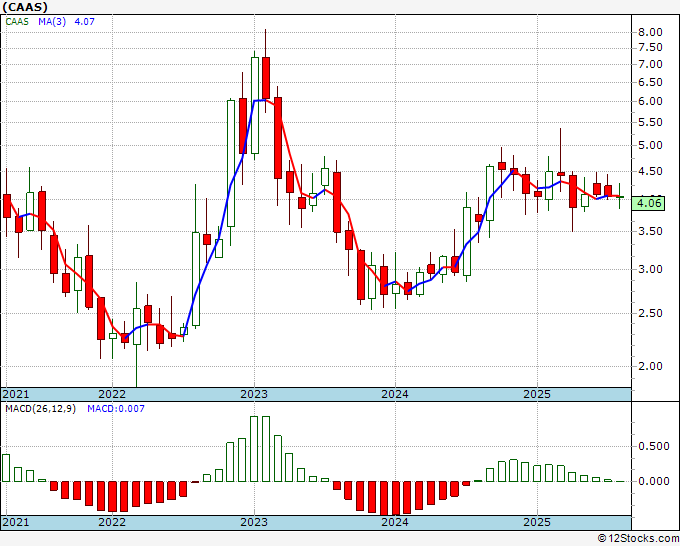Click the 3.50 price axis label
Screen dimensions: 680x546
coord(650,231)
